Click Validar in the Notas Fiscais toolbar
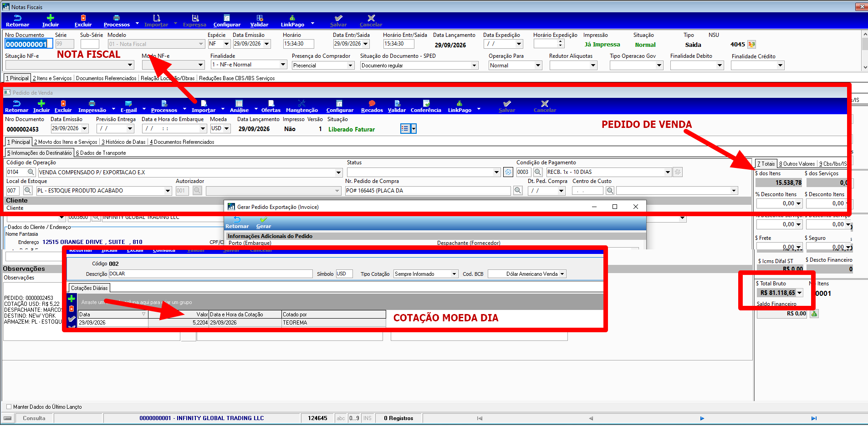This screenshot has height=426, width=868. [x=259, y=20]
